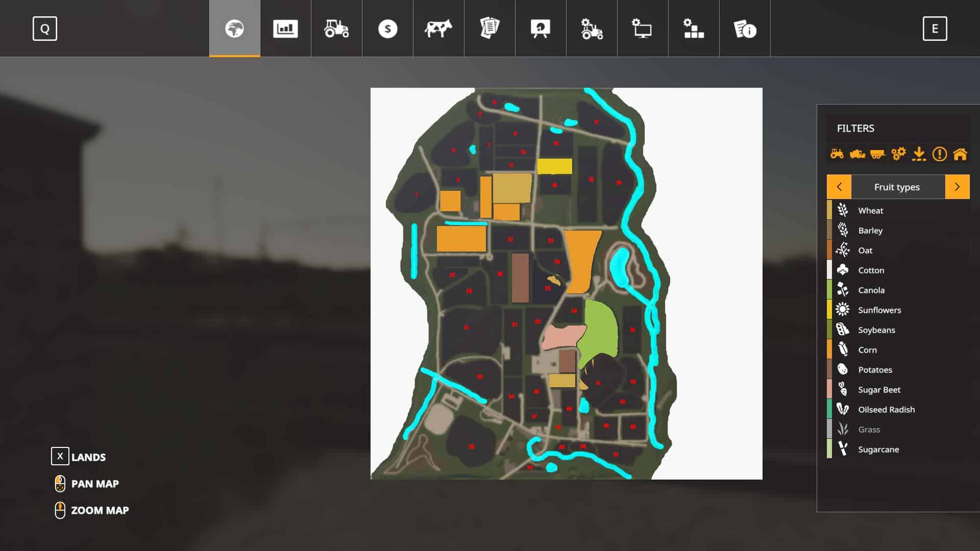Screen dimensions: 980x551
Task: Click the light green canola field on map
Action: point(600,329)
